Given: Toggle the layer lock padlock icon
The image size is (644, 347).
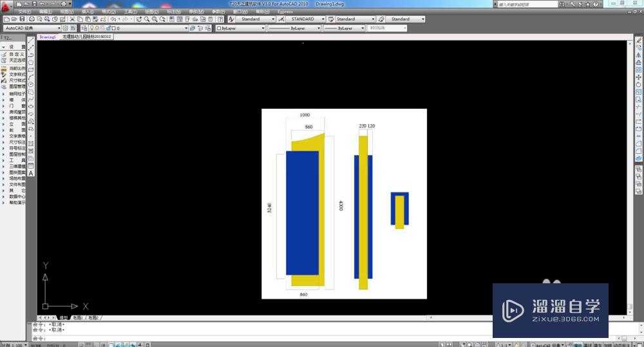Looking at the screenshot, I should tap(108, 28).
